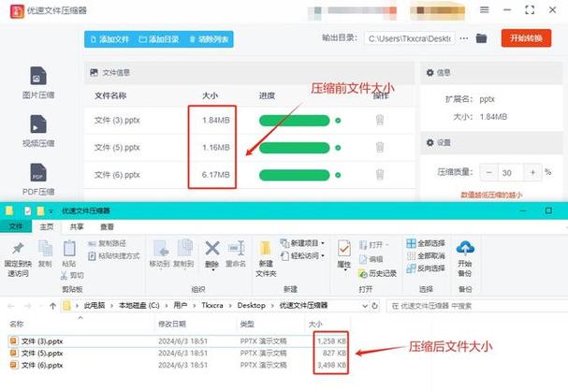Click the compression quality value 30
The height and width of the screenshot is (392, 568).
[x=511, y=173]
